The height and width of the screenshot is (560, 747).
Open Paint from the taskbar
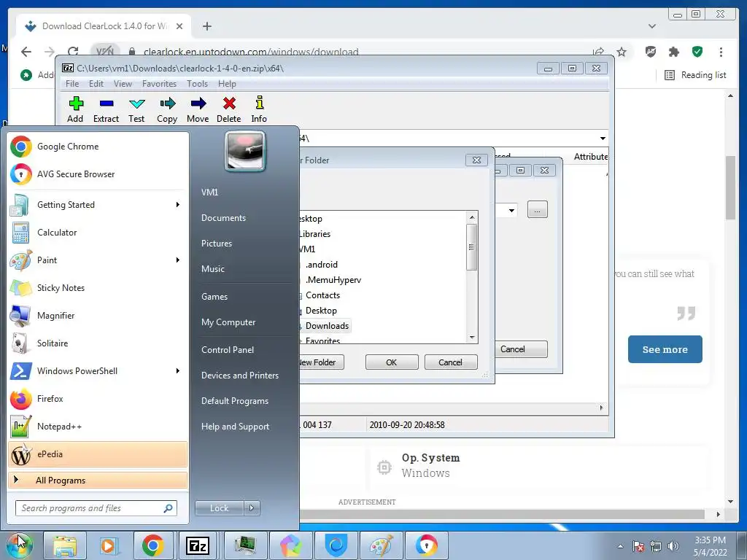(x=381, y=545)
